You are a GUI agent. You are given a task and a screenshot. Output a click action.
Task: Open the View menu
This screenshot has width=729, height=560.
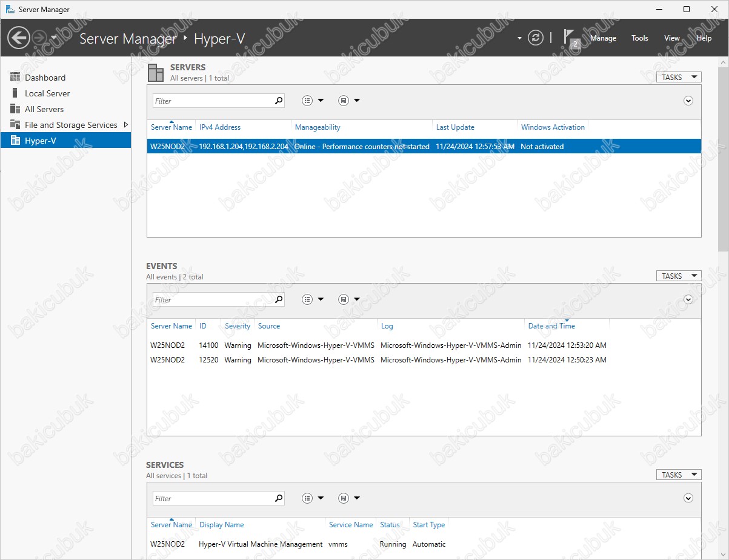(672, 38)
